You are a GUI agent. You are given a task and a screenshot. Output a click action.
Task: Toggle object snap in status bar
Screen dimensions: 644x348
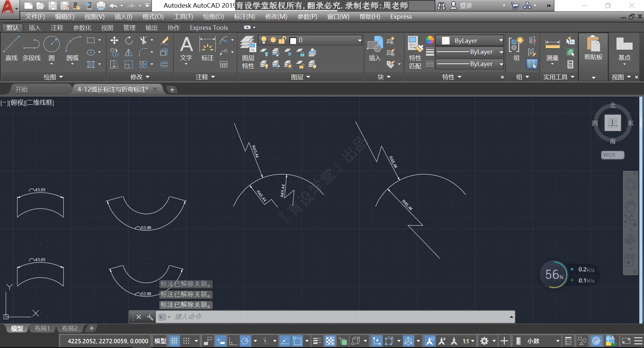point(297,341)
